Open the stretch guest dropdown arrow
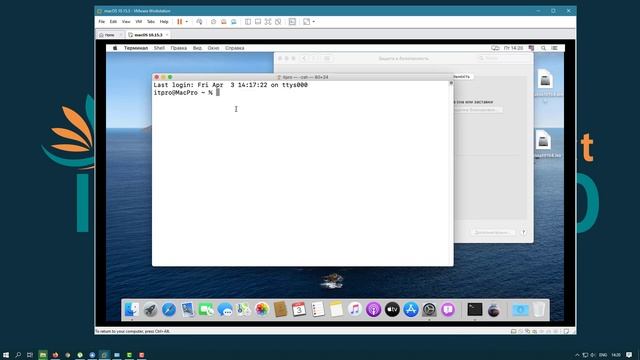The width and height of the screenshot is (640, 360). (313, 22)
